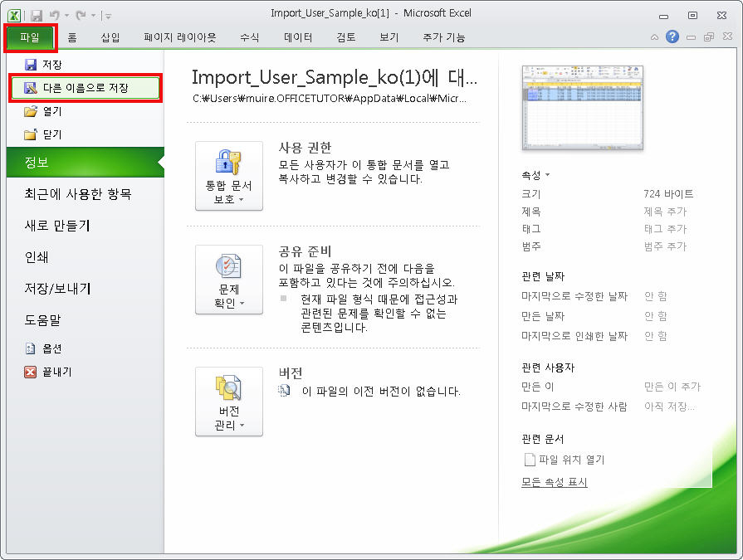Image resolution: width=743 pixels, height=560 pixels.
Task: Switch to the 검토 tab
Action: [x=346, y=37]
